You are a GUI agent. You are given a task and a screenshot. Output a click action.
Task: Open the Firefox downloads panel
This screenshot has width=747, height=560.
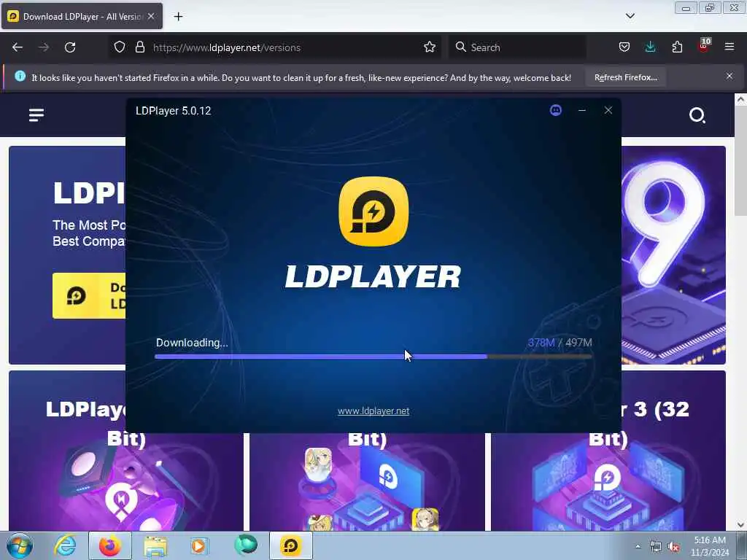coord(650,47)
